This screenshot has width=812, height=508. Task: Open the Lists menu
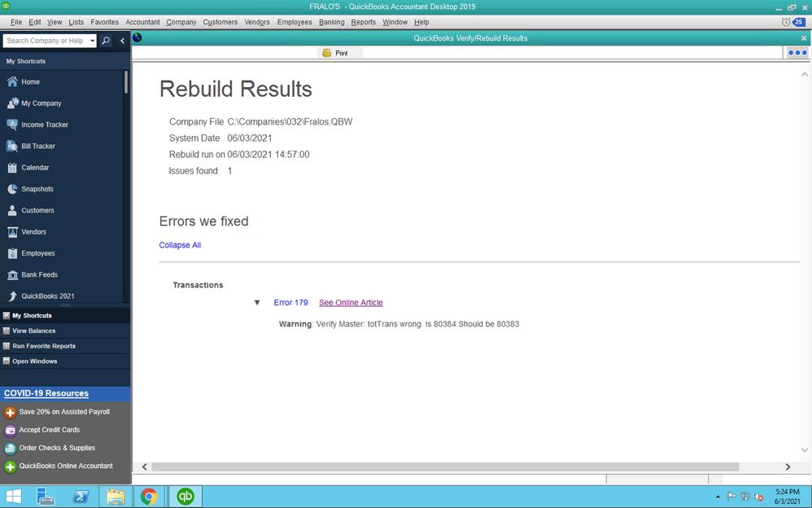click(76, 22)
